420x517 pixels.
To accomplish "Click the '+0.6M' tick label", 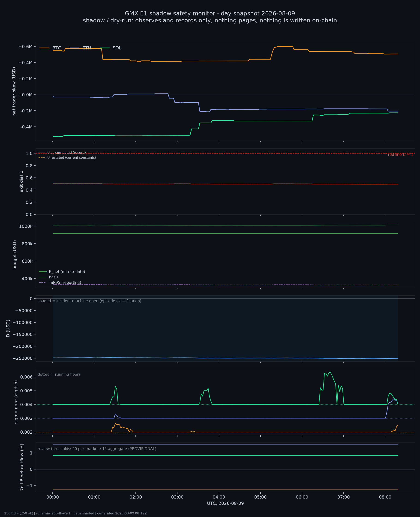I will (x=25, y=47).
